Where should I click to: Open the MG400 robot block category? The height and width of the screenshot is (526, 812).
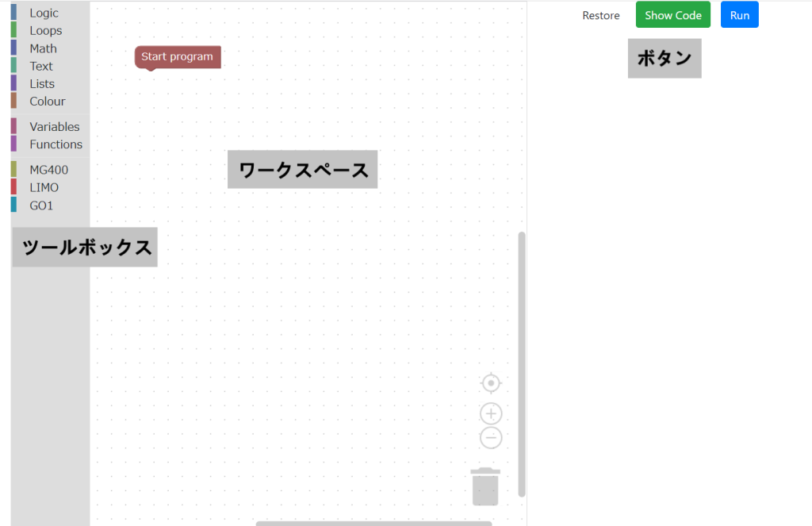pos(48,169)
